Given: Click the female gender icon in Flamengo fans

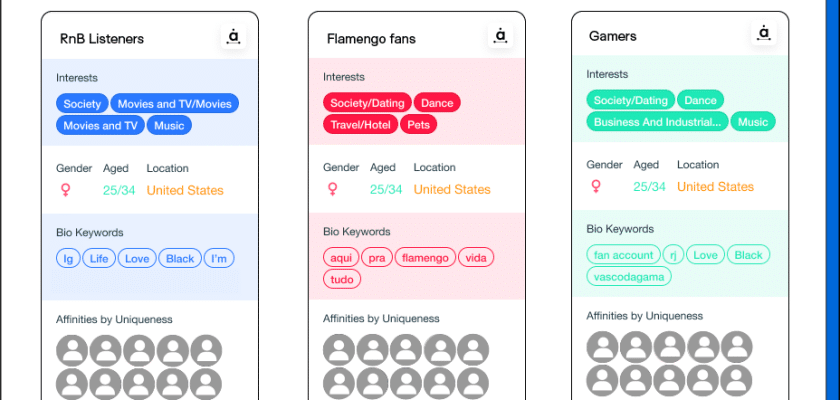Looking at the screenshot, I should [x=332, y=189].
